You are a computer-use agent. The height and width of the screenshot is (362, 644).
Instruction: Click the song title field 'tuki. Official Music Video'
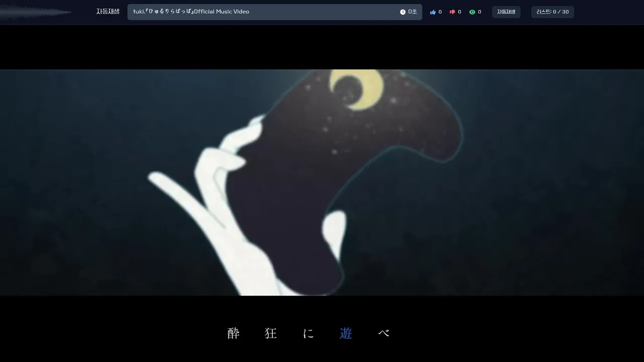(275, 12)
